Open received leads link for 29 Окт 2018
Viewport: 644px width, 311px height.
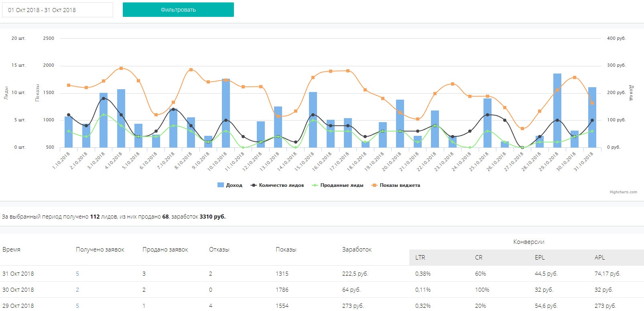click(x=77, y=306)
